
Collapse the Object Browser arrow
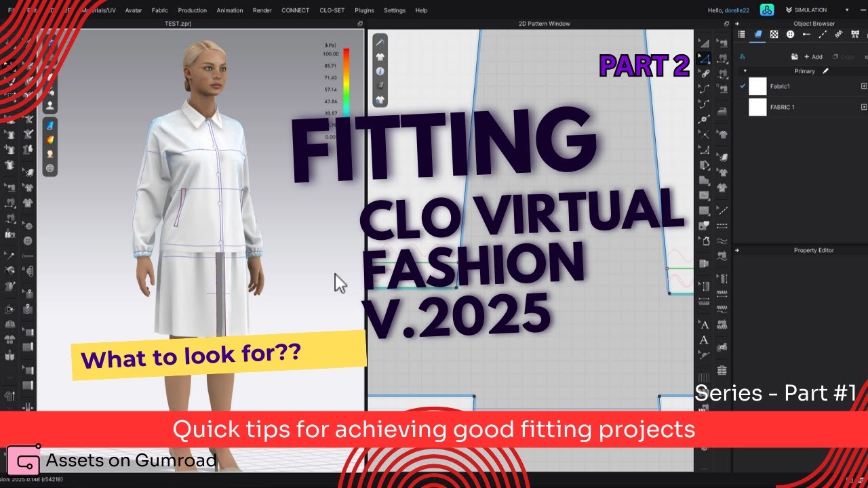click(x=737, y=24)
